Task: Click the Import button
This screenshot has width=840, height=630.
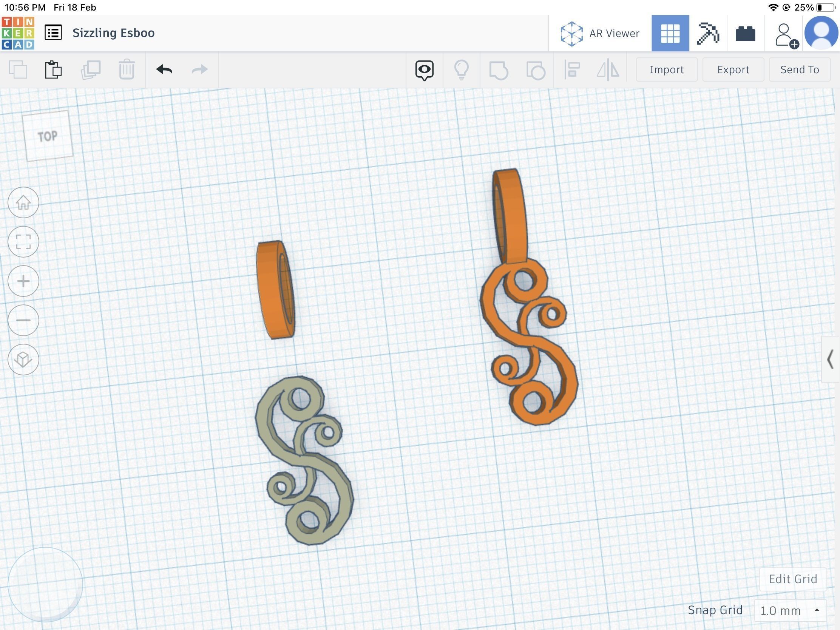Action: coord(667,69)
